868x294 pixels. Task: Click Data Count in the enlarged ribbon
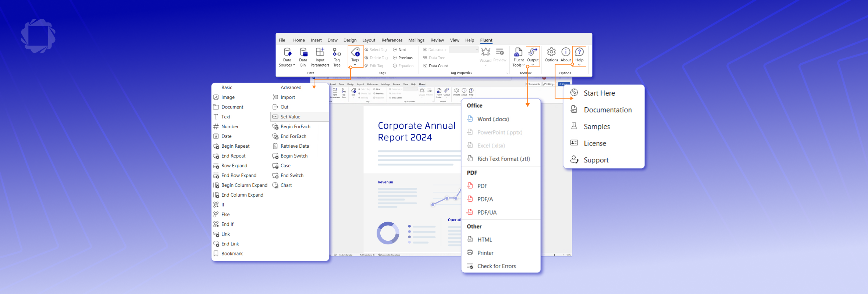click(435, 66)
